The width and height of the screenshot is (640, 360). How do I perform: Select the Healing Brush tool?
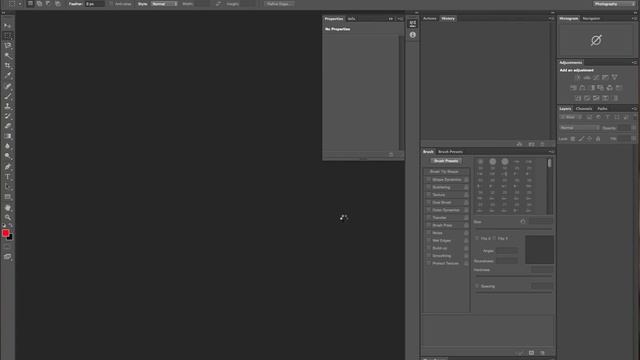tap(7, 86)
